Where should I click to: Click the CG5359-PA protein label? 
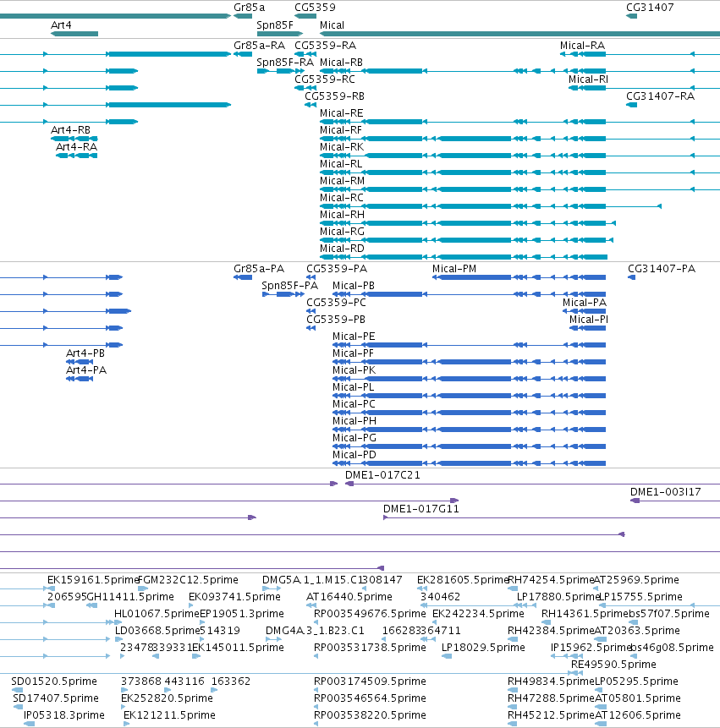337,269
